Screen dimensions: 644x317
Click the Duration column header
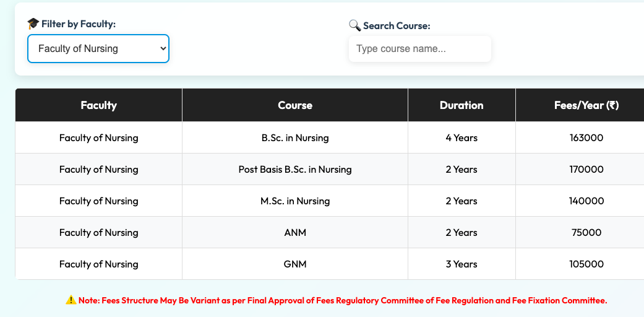(462, 105)
